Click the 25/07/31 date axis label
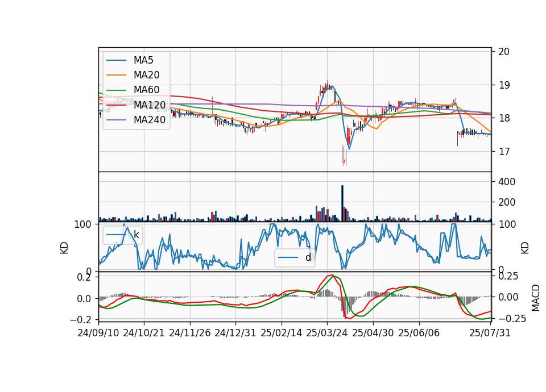Image resolution: width=546 pixels, height=392 pixels. pyautogui.click(x=490, y=333)
